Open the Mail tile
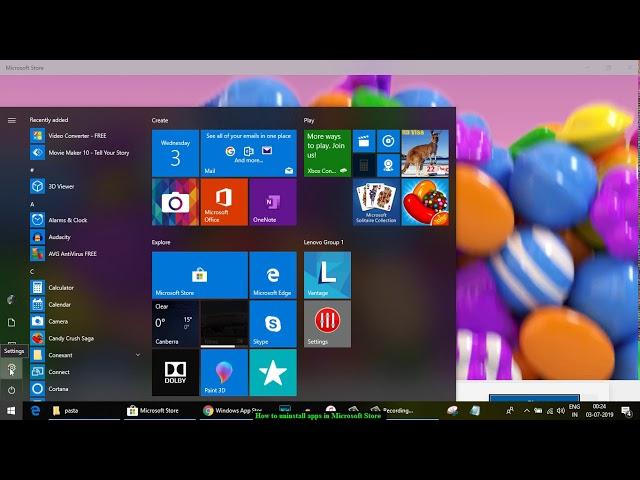This screenshot has width=640, height=480. pos(248,153)
